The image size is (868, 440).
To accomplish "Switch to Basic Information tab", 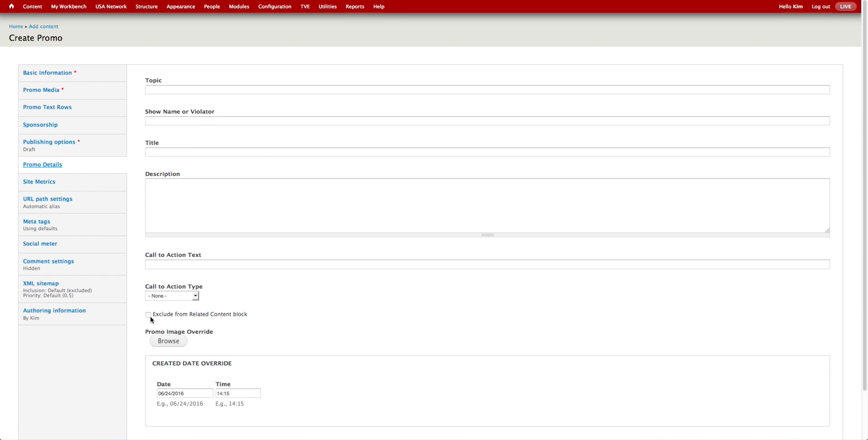I will coord(47,73).
